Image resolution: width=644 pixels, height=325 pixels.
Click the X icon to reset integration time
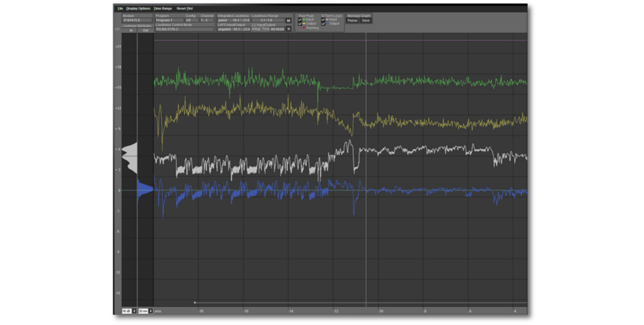click(289, 29)
